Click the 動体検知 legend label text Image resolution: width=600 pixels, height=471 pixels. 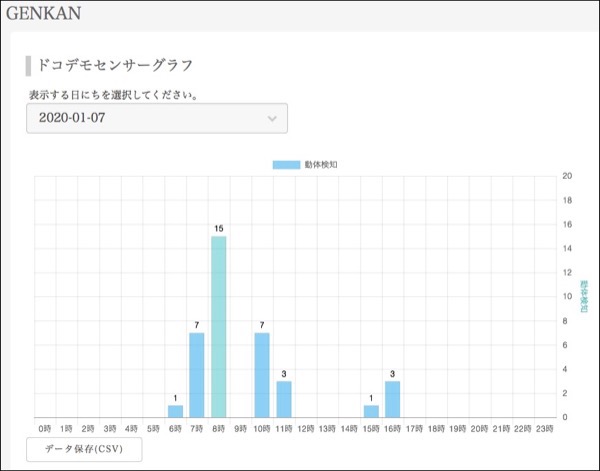coord(321,164)
